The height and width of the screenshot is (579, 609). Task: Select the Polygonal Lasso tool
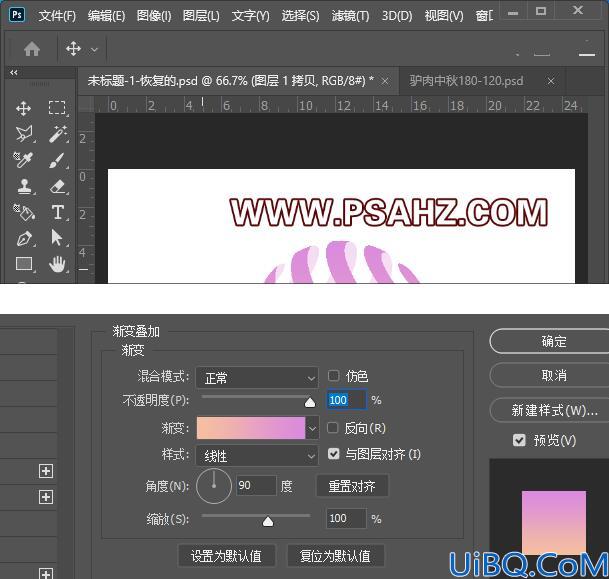(x=24, y=134)
